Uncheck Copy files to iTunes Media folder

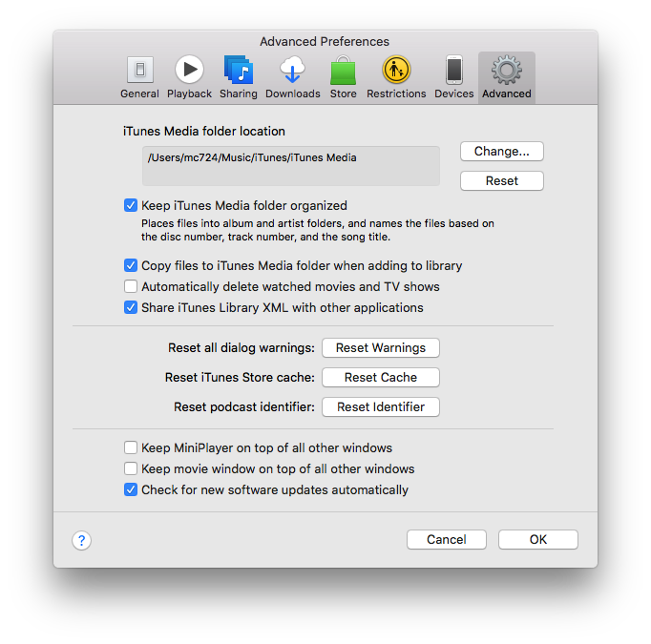click(x=131, y=266)
